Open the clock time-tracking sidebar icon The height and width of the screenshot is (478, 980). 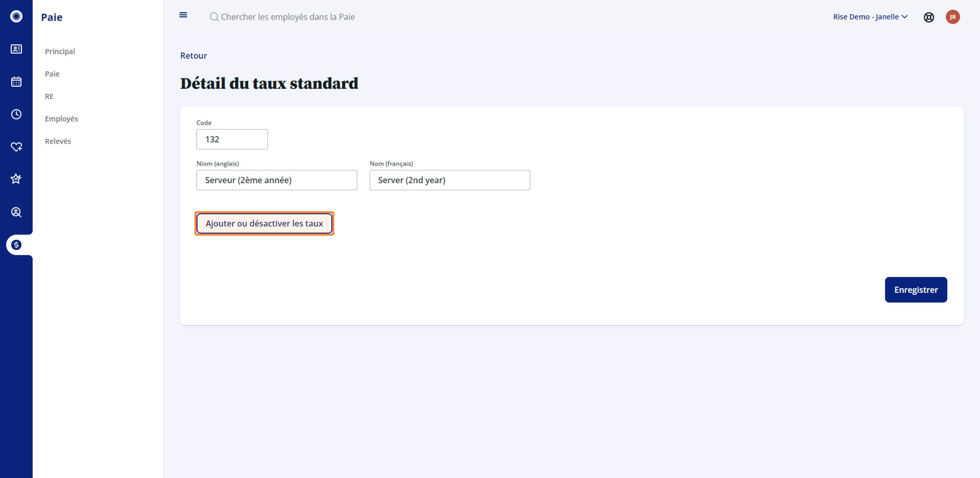(16, 114)
